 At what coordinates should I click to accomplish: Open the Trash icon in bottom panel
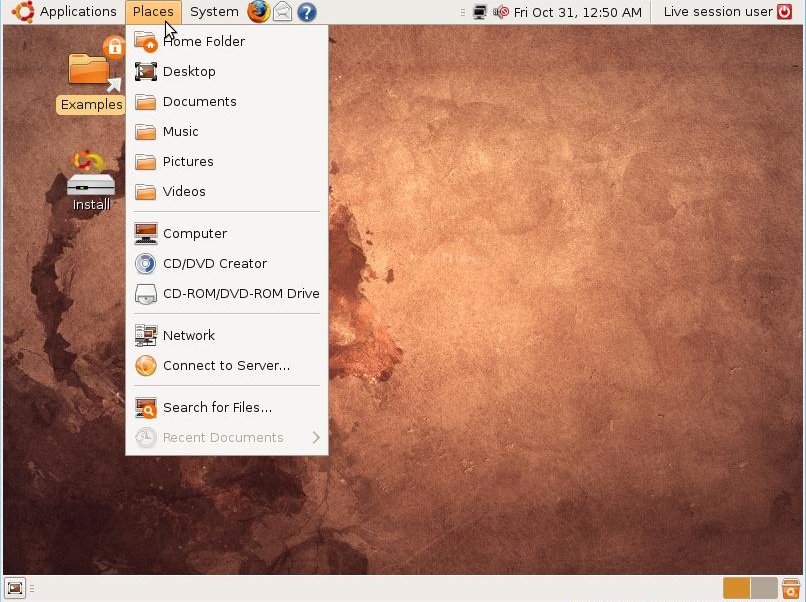(x=791, y=588)
